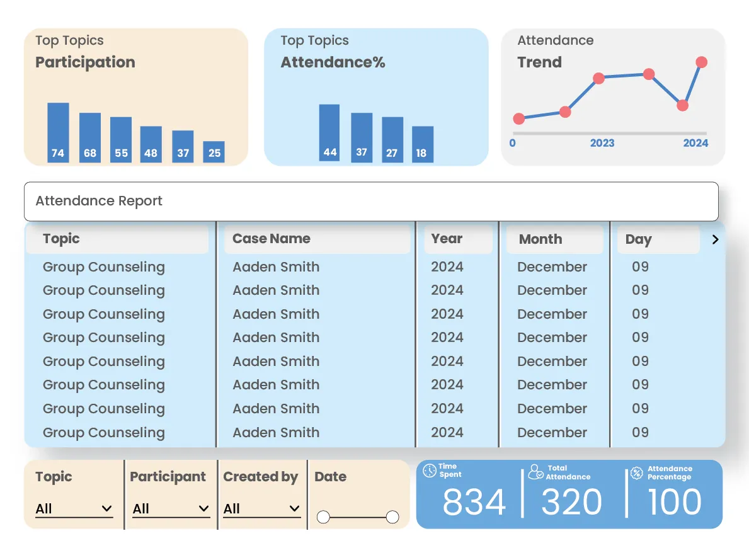The height and width of the screenshot is (560, 749).
Task: Click the Month column header
Action: [x=540, y=239]
